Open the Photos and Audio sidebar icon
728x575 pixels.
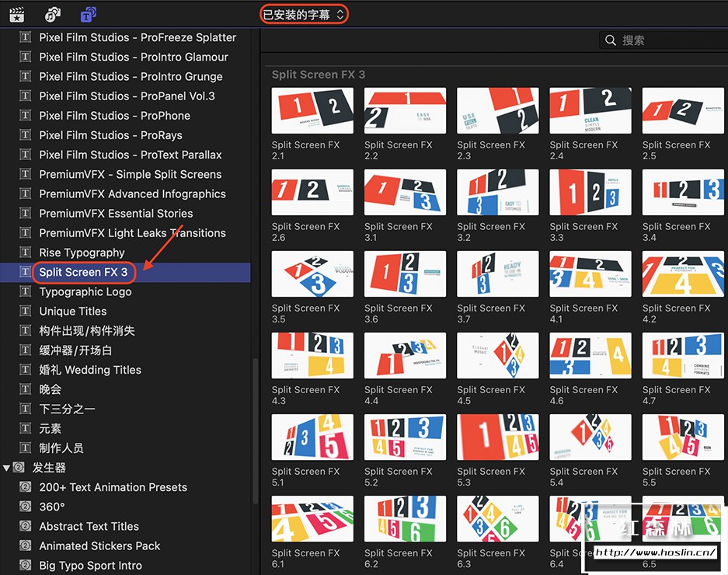pos(53,15)
